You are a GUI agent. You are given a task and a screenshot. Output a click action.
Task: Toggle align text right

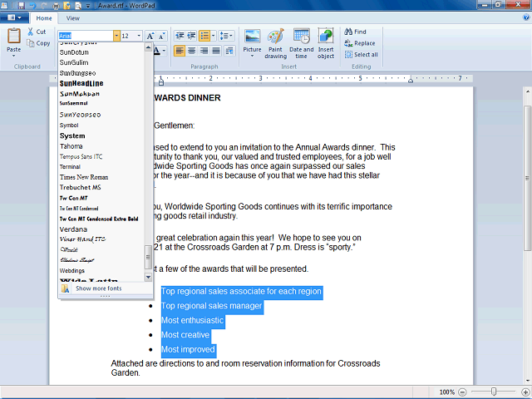click(204, 51)
